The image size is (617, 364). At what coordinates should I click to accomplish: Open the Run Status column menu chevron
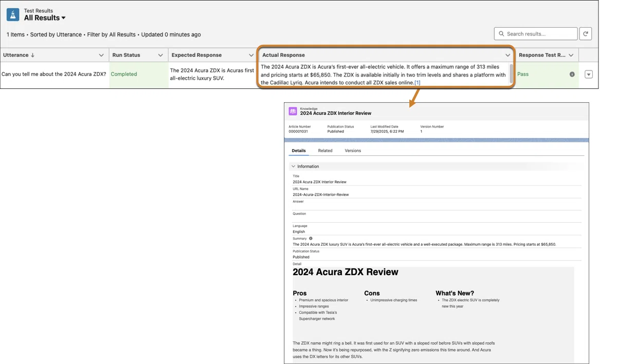[160, 55]
